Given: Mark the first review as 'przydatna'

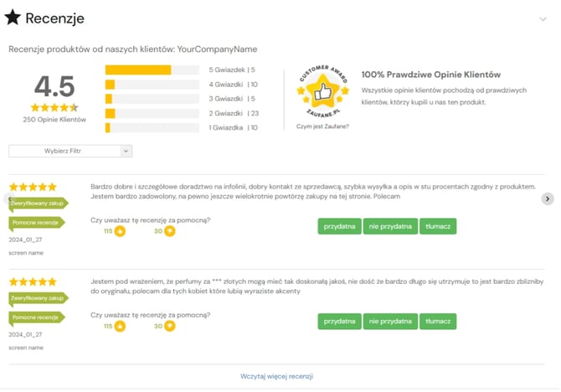Looking at the screenshot, I should 339,226.
